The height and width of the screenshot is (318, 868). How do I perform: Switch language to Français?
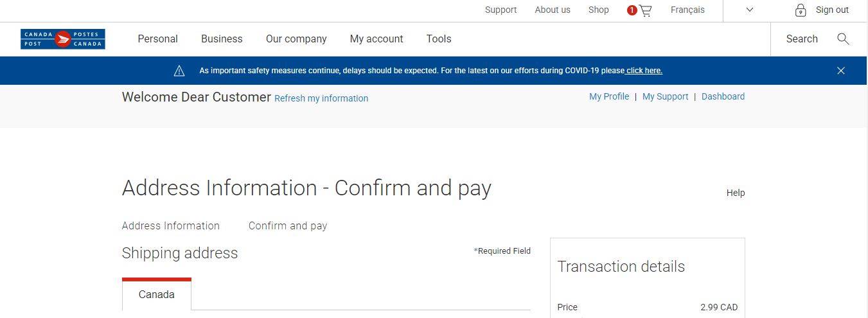coord(687,10)
